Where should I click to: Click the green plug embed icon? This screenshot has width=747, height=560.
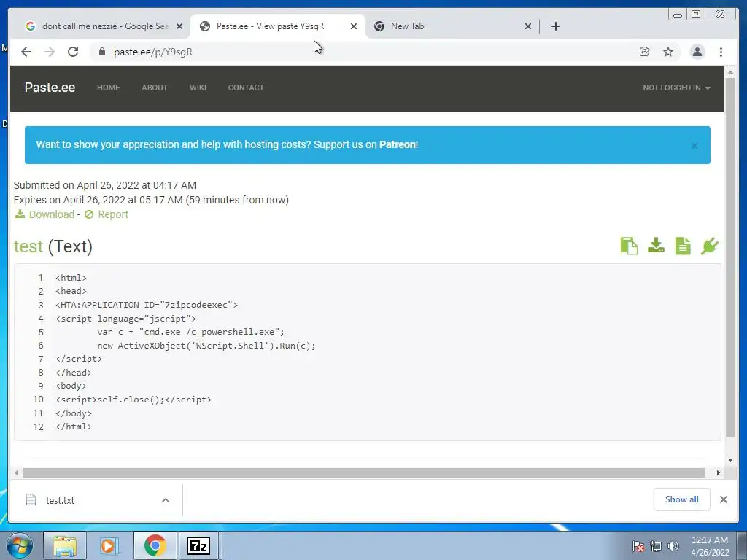tap(709, 246)
